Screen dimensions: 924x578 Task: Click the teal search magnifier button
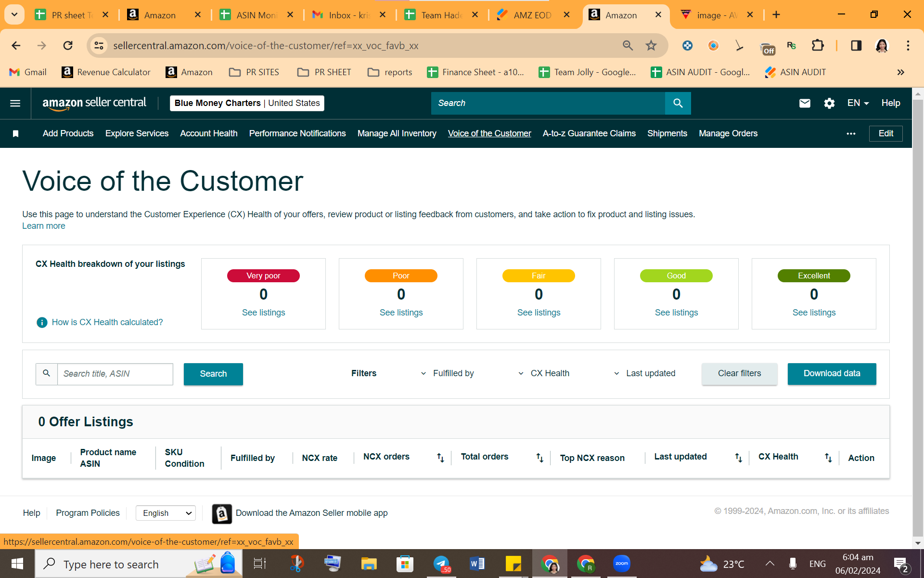pyautogui.click(x=678, y=103)
